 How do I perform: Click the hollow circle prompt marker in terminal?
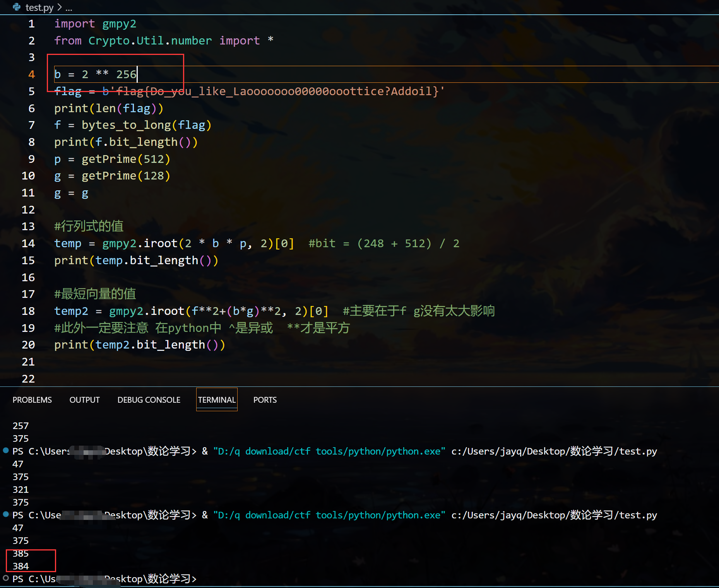tap(6, 578)
